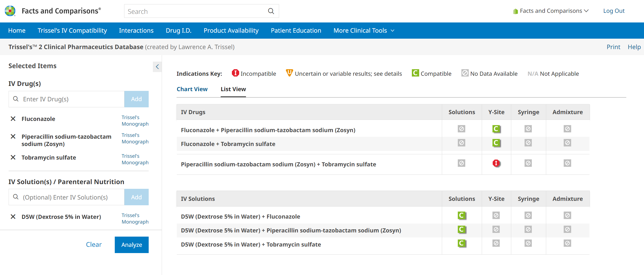The image size is (644, 275).
Task: Open Interactions in the navigation bar
Action: click(x=136, y=31)
